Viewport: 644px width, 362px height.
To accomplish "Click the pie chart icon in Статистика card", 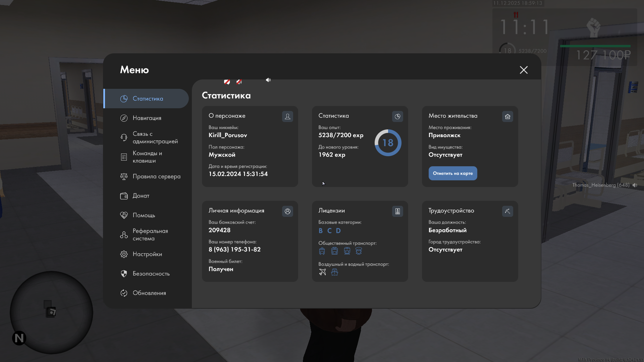I will (x=397, y=116).
